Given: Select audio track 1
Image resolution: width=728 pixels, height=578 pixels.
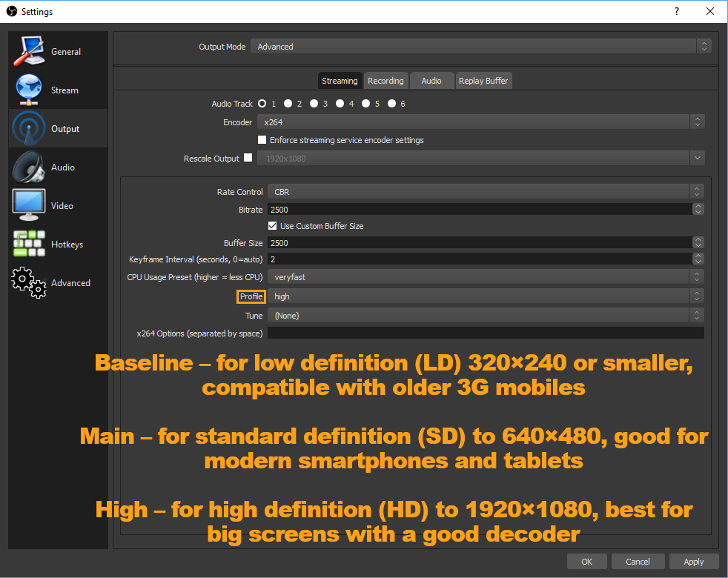Looking at the screenshot, I should [262, 104].
